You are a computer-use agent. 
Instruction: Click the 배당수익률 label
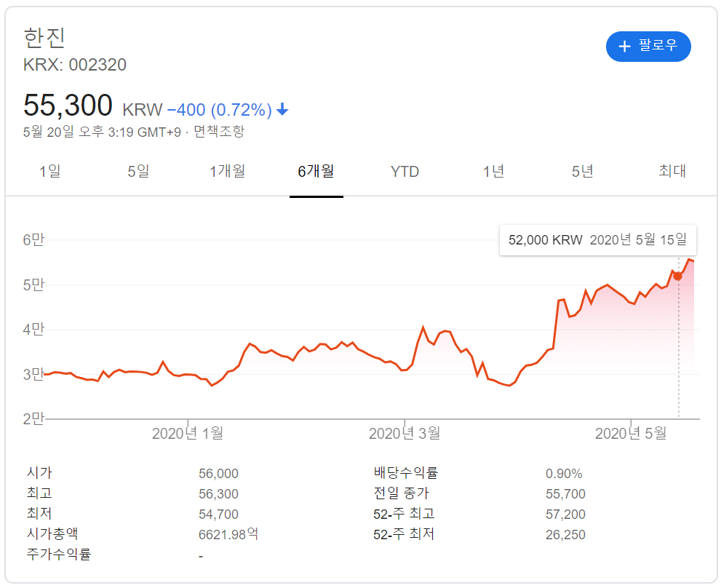[406, 473]
